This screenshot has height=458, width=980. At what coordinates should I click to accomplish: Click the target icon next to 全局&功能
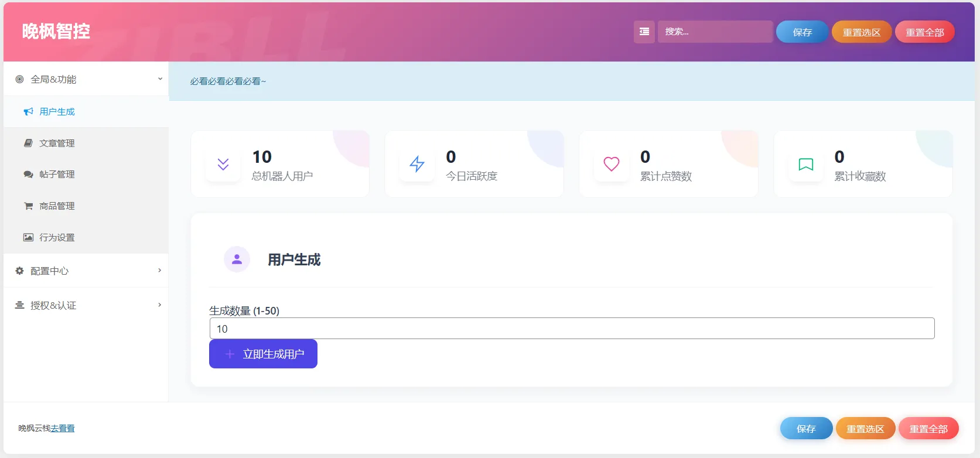[x=19, y=79]
